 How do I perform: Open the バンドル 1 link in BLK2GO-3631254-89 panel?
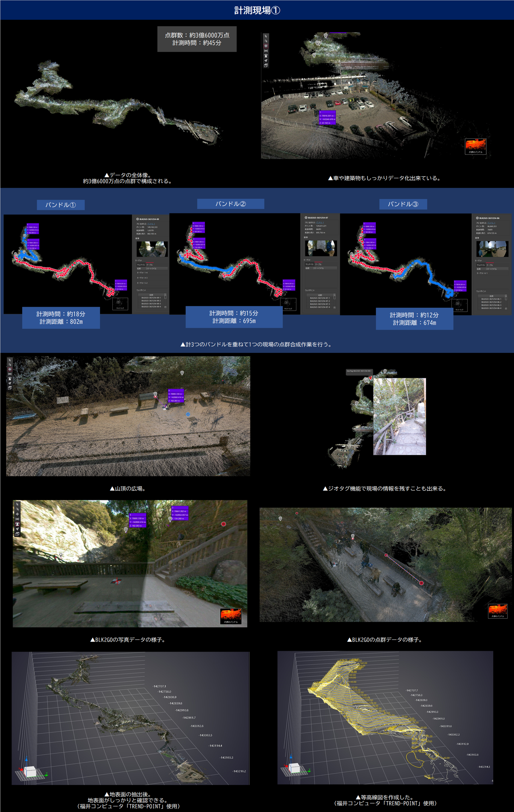(x=151, y=224)
